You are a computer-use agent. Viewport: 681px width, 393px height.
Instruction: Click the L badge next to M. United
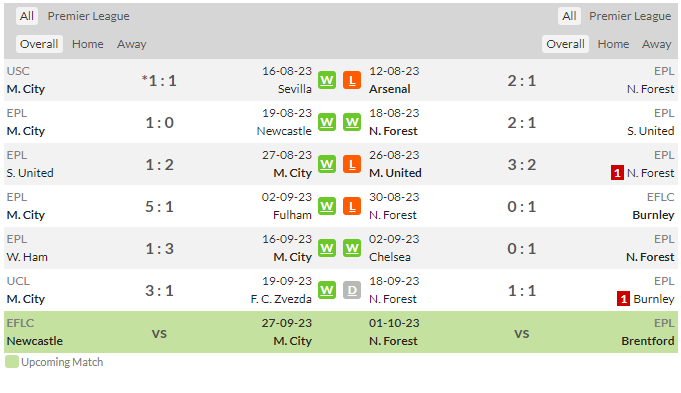tap(352, 164)
